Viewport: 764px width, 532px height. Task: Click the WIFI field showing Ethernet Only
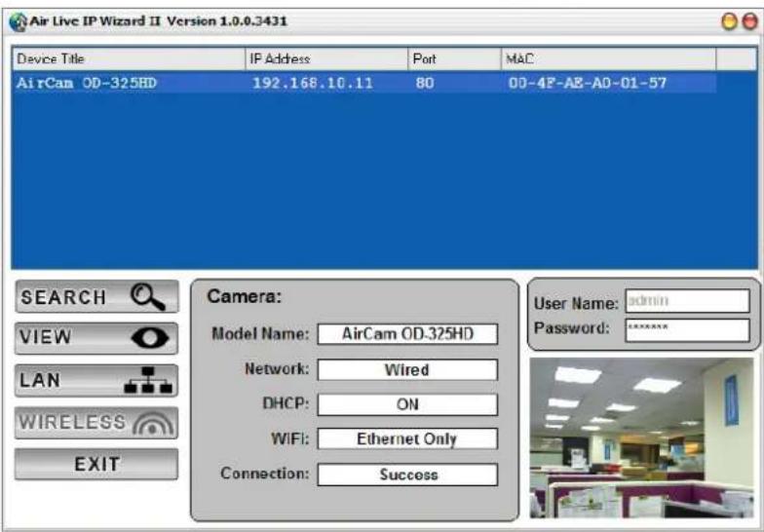tap(407, 438)
